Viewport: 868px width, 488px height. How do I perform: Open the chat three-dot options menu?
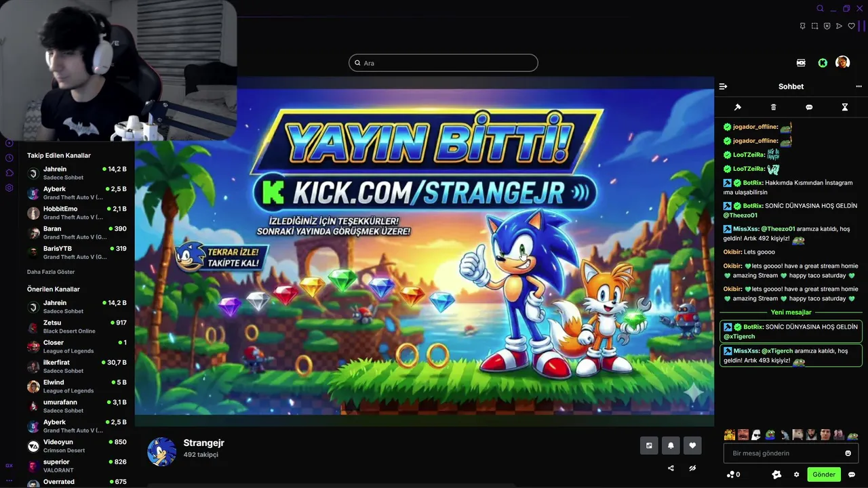pos(859,87)
